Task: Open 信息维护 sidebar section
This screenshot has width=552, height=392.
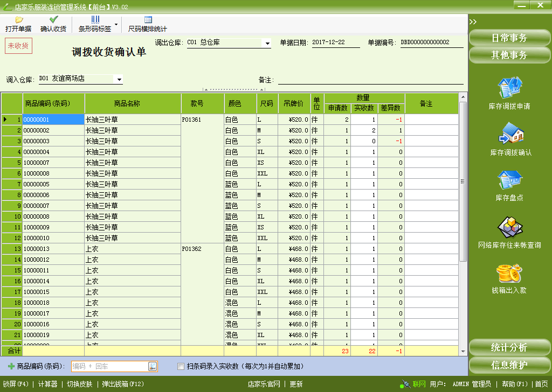Action: coord(509,365)
